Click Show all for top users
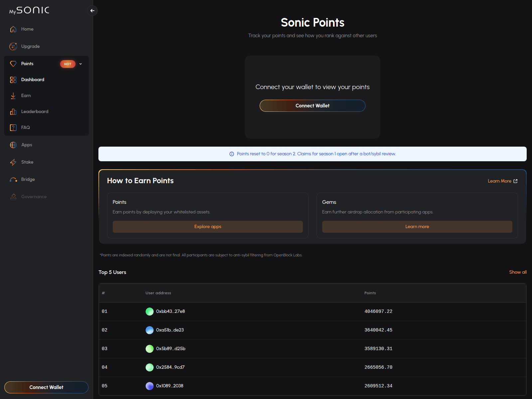Screen dimensions: 532x399 518,272
